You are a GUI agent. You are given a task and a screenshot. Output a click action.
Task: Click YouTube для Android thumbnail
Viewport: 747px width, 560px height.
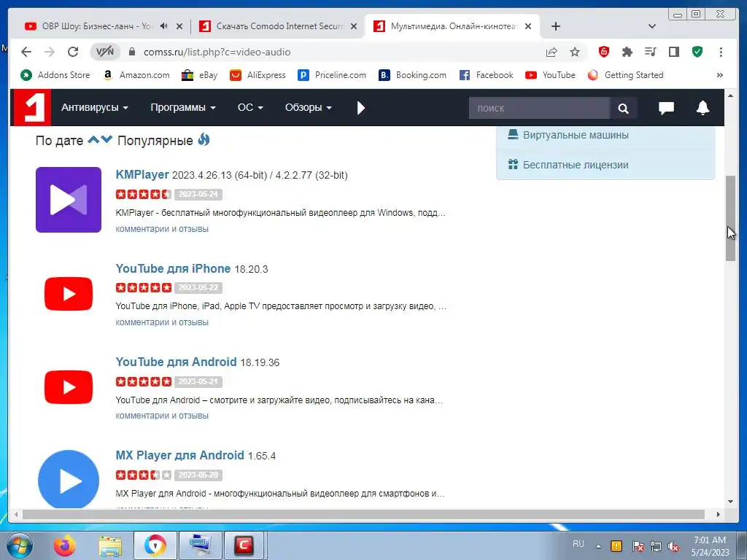[69, 387]
